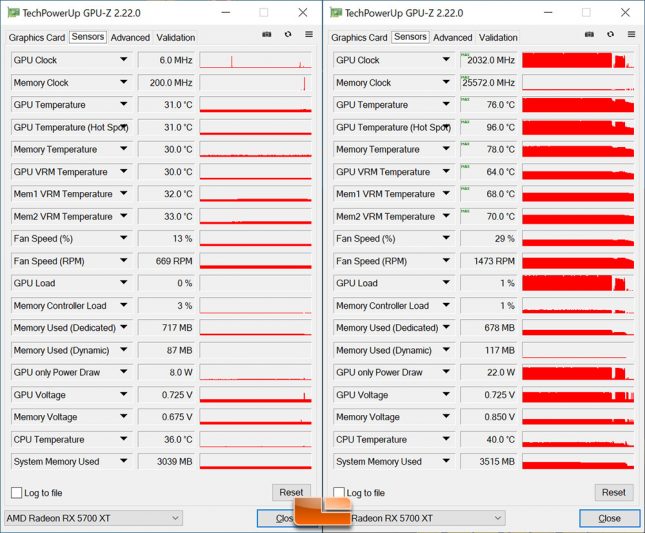Open Memory Clock sensor dropdown in left window
Viewport: 645px width, 533px height.
click(x=123, y=82)
